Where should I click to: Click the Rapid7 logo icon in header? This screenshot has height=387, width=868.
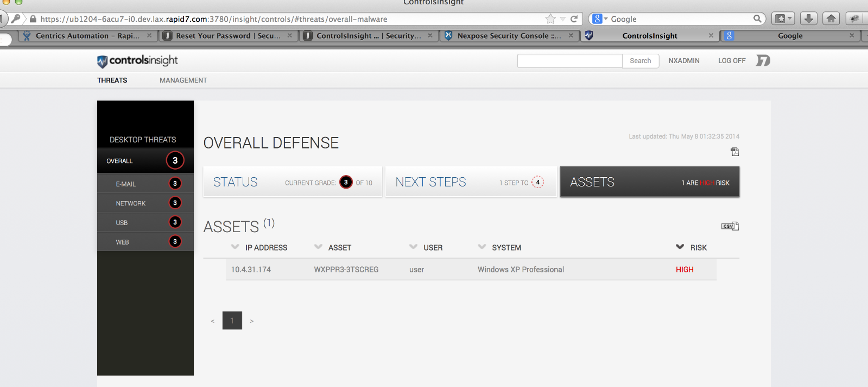[x=763, y=60]
